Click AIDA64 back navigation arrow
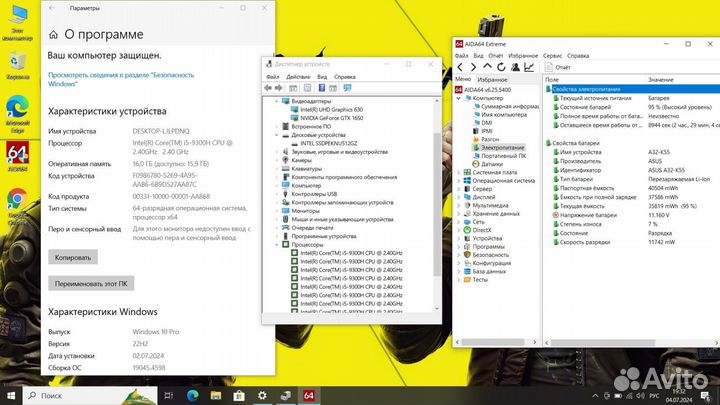 460,67
